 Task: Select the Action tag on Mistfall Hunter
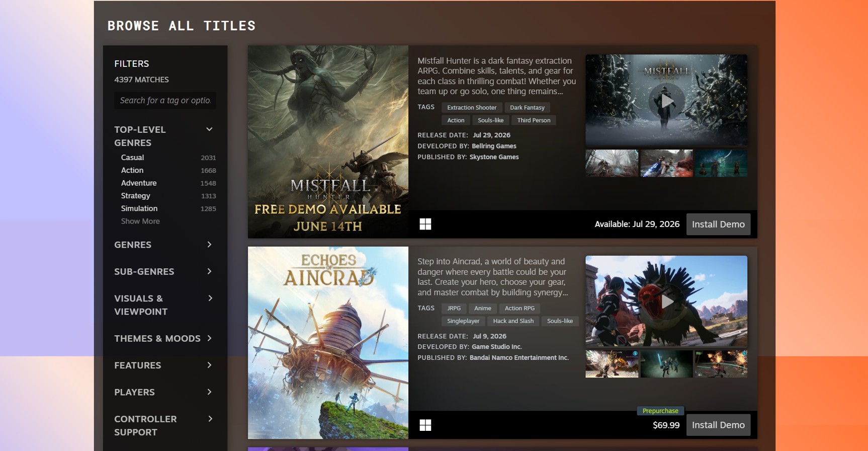pos(456,120)
